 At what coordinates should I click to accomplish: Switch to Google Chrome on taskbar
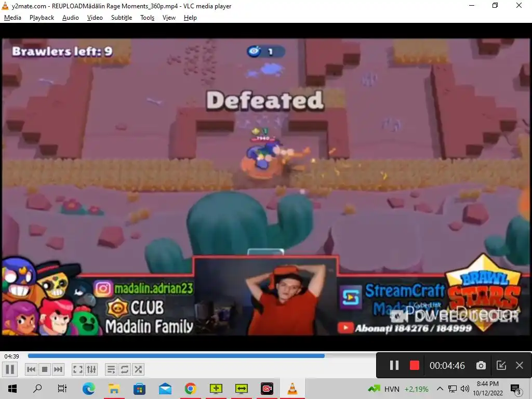tap(190, 389)
